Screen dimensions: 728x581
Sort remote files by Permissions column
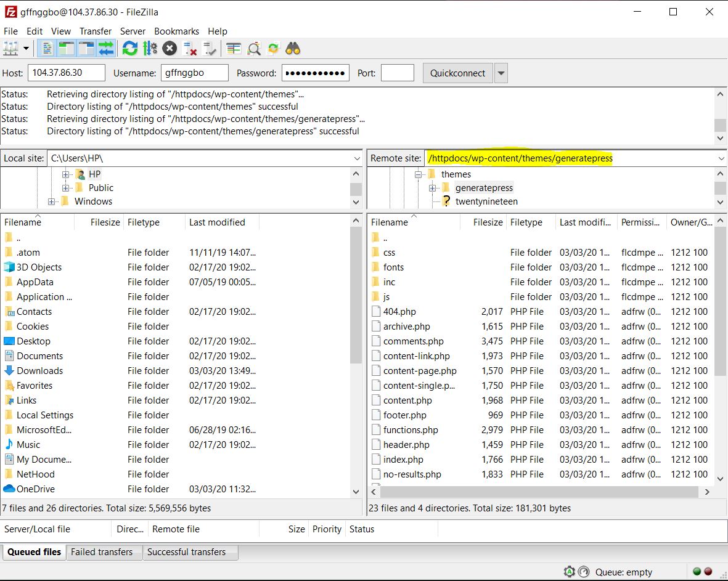coord(642,222)
